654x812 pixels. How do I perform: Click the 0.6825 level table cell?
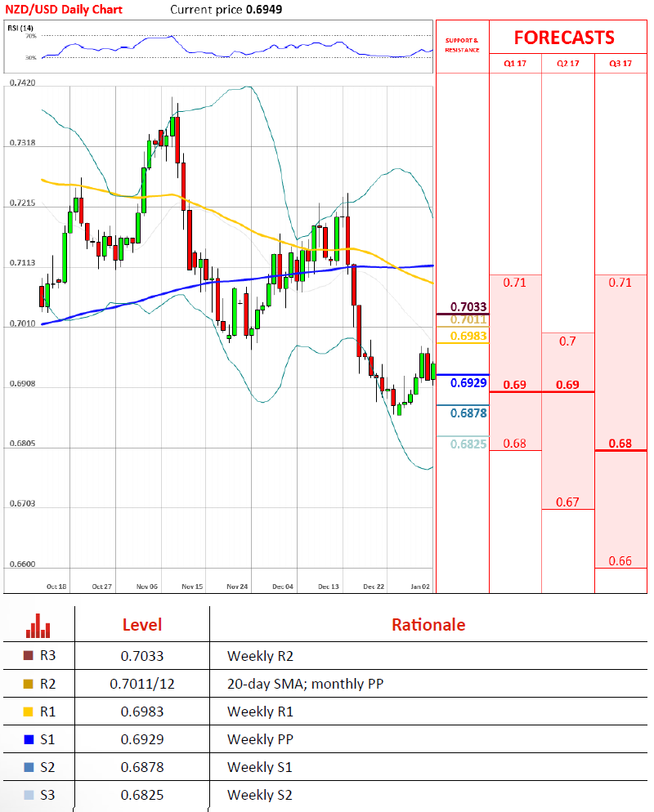142,795
